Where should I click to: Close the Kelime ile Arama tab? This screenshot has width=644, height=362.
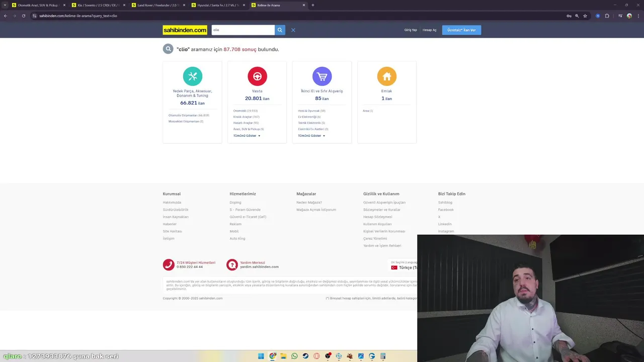tap(304, 5)
